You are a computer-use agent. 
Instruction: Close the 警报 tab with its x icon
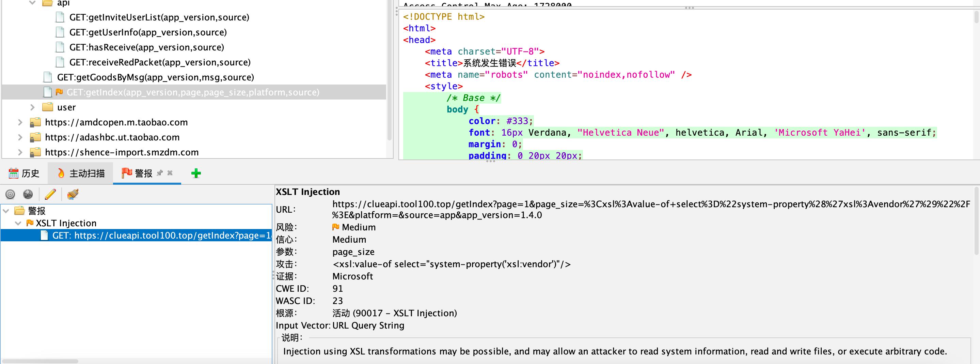click(x=170, y=173)
